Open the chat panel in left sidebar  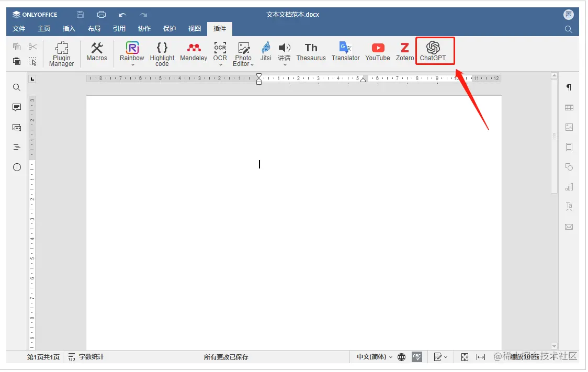tap(17, 128)
